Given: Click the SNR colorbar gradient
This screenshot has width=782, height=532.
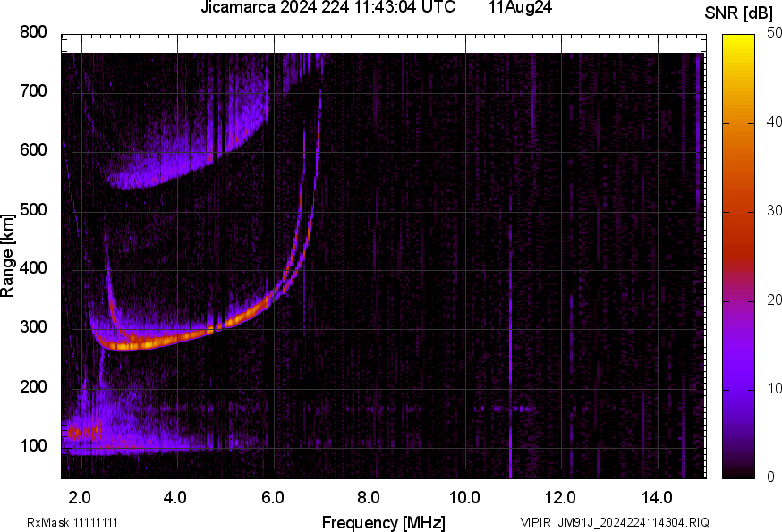Looking at the screenshot, I should (739, 257).
